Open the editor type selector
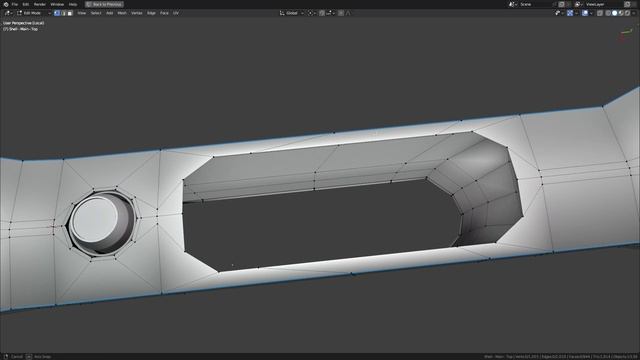640x360 pixels. click(8, 13)
